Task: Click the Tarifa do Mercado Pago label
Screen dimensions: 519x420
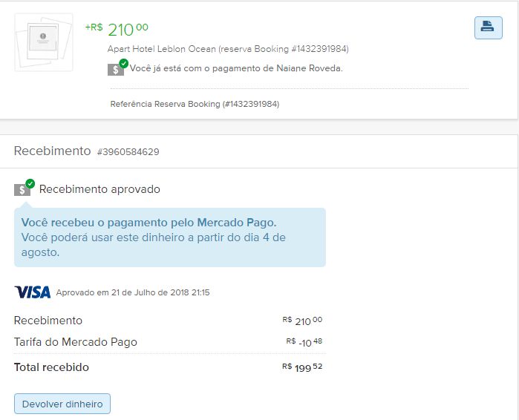Action: tap(76, 342)
